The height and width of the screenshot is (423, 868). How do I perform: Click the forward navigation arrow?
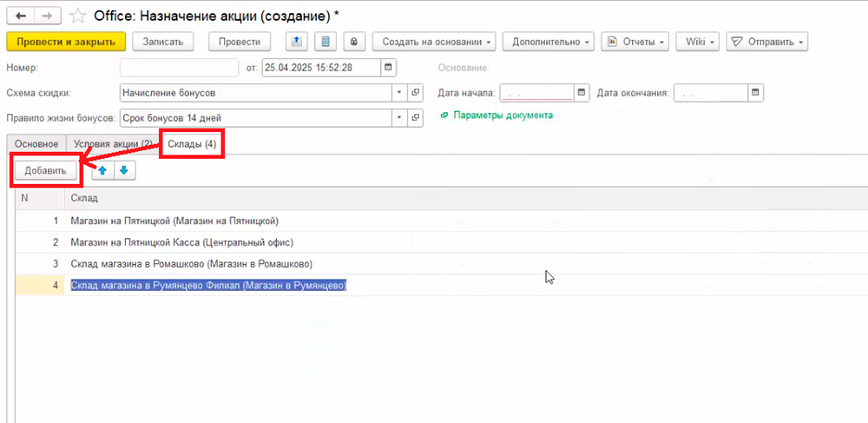pos(47,16)
